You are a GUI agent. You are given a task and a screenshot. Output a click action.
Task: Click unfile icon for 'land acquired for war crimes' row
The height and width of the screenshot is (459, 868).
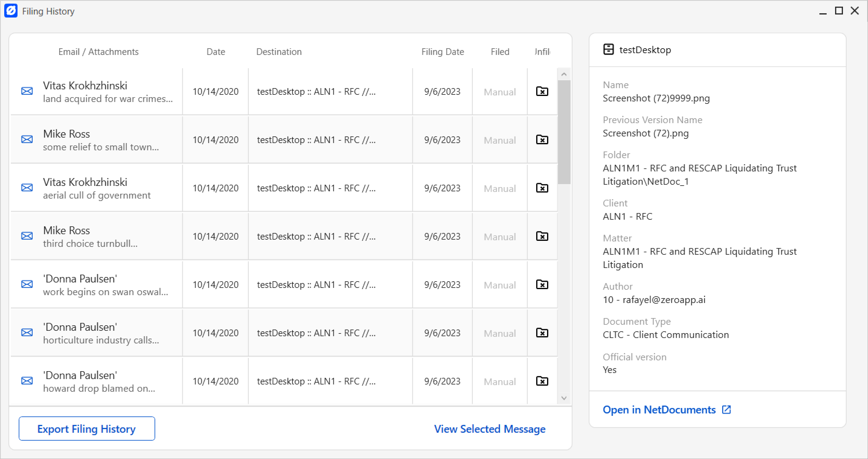coord(542,91)
